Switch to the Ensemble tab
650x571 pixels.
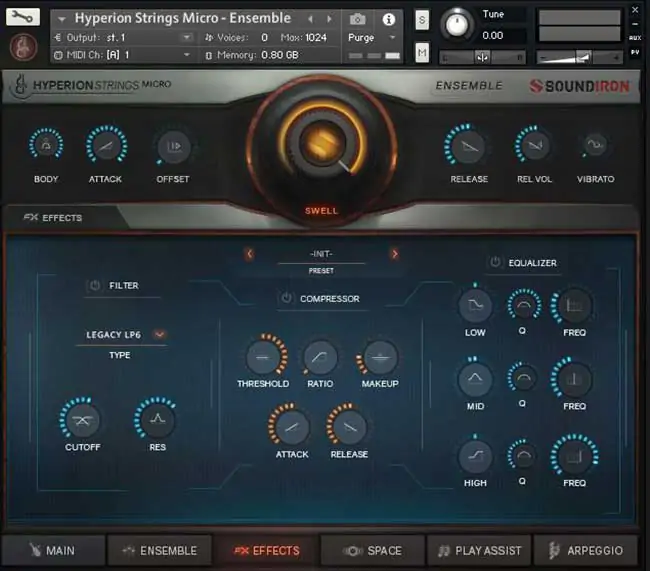pyautogui.click(x=160, y=550)
